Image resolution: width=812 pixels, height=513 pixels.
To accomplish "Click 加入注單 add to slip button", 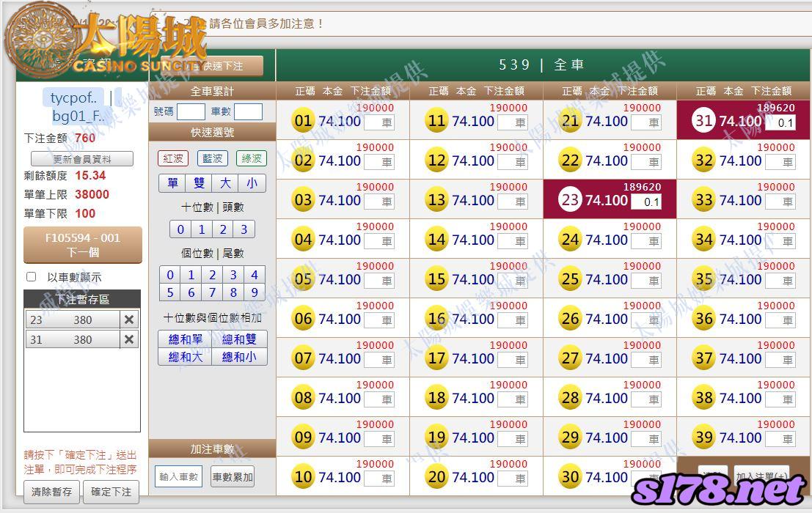I will click(x=762, y=475).
